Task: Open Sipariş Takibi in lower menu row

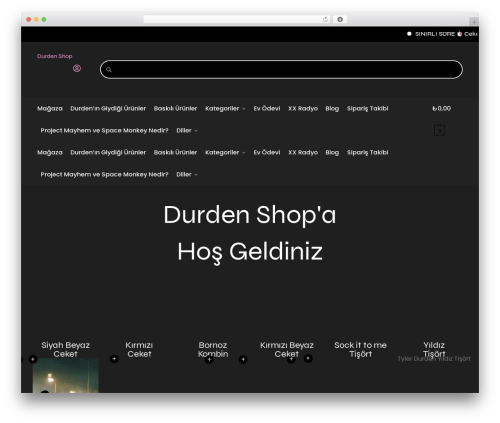Action: tap(367, 152)
